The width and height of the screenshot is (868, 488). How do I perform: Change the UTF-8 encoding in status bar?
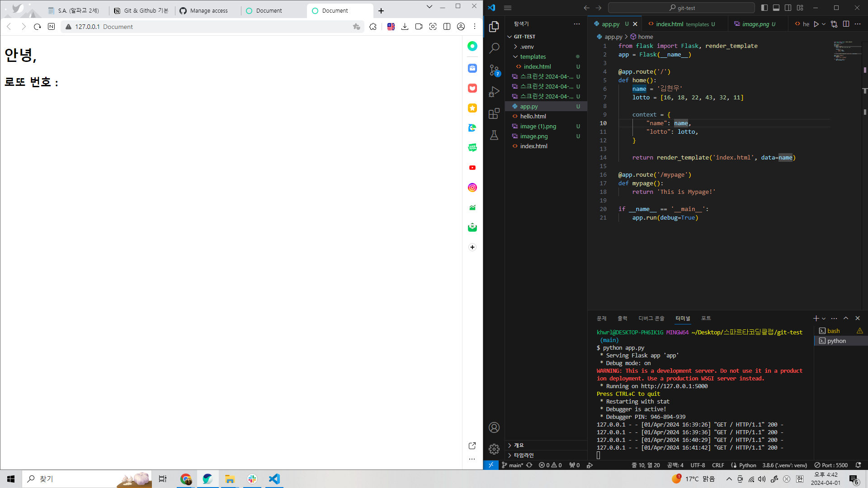[698, 465]
